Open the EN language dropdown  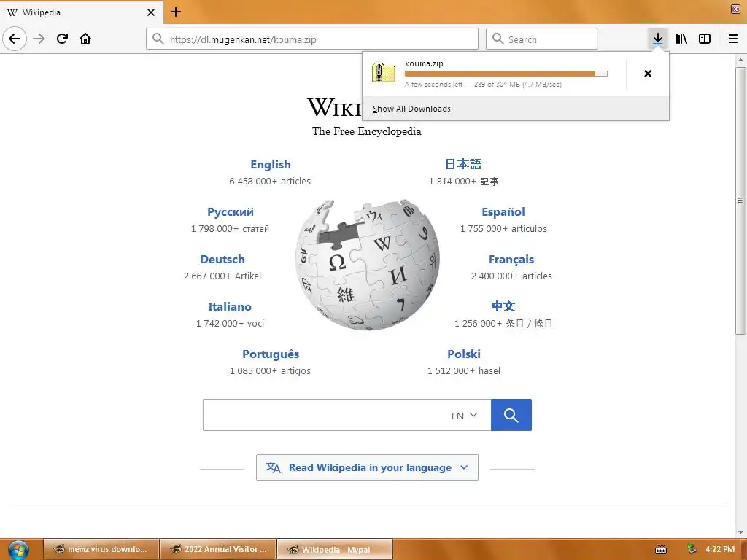(x=464, y=415)
